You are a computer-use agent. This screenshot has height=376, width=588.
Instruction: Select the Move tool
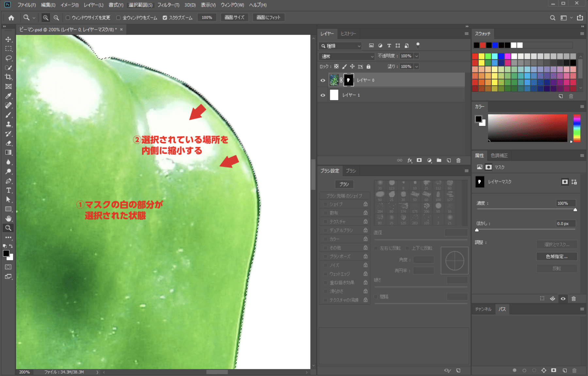tap(8, 39)
